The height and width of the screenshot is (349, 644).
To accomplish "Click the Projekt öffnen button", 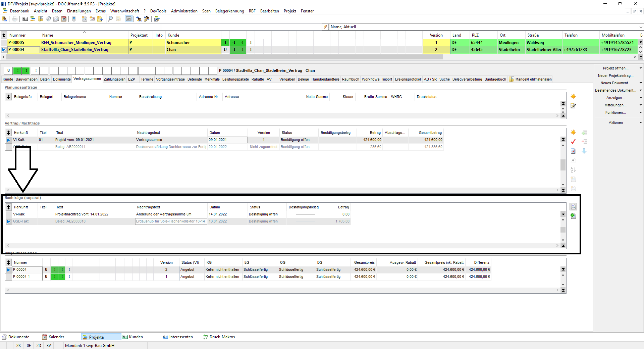I will (x=615, y=68).
